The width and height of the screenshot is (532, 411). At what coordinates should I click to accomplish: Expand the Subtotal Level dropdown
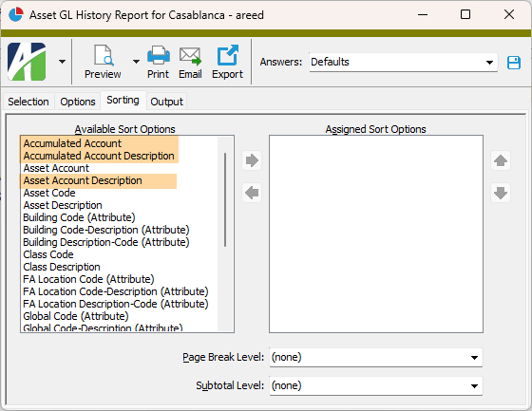376,385
